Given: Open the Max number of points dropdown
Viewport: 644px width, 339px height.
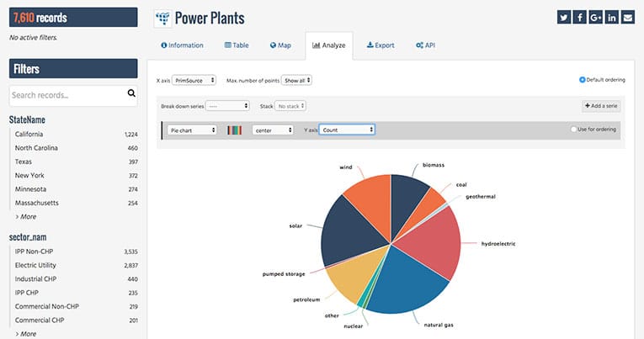Looking at the screenshot, I should (x=298, y=81).
